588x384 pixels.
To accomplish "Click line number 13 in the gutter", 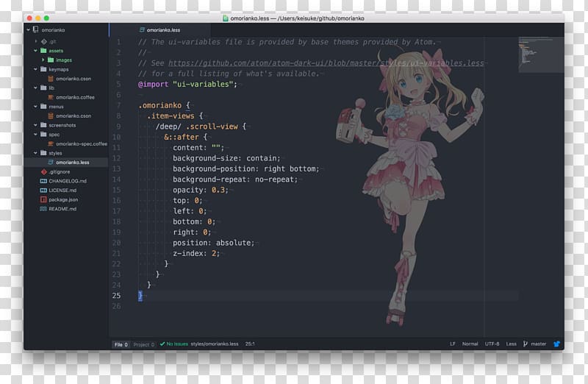I will click(116, 169).
